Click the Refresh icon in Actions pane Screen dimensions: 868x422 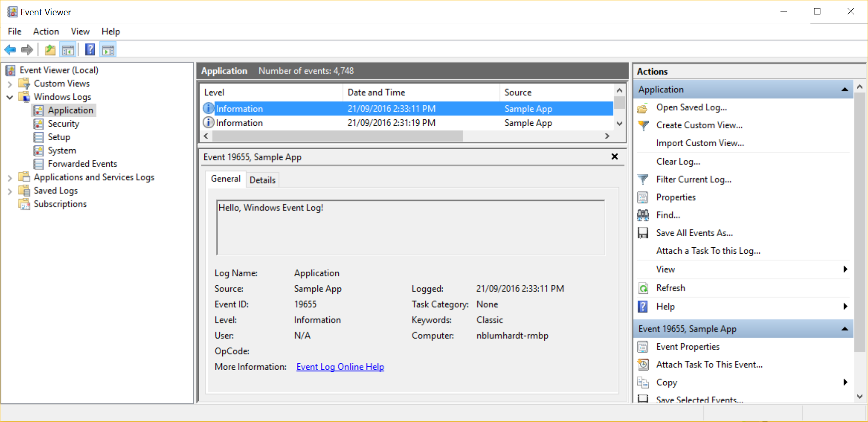643,288
